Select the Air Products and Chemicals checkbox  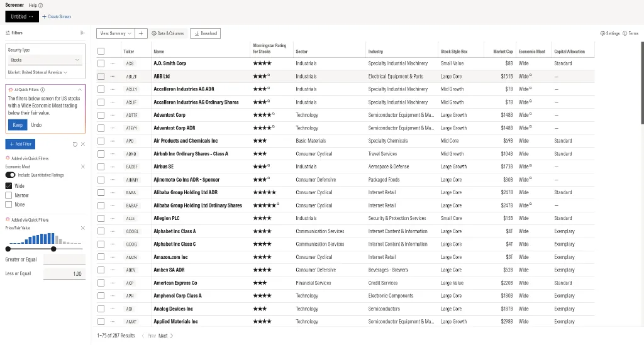[x=101, y=141]
